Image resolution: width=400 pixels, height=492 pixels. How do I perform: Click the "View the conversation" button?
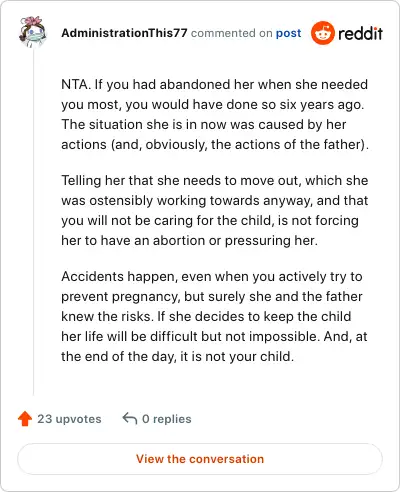coord(200,459)
